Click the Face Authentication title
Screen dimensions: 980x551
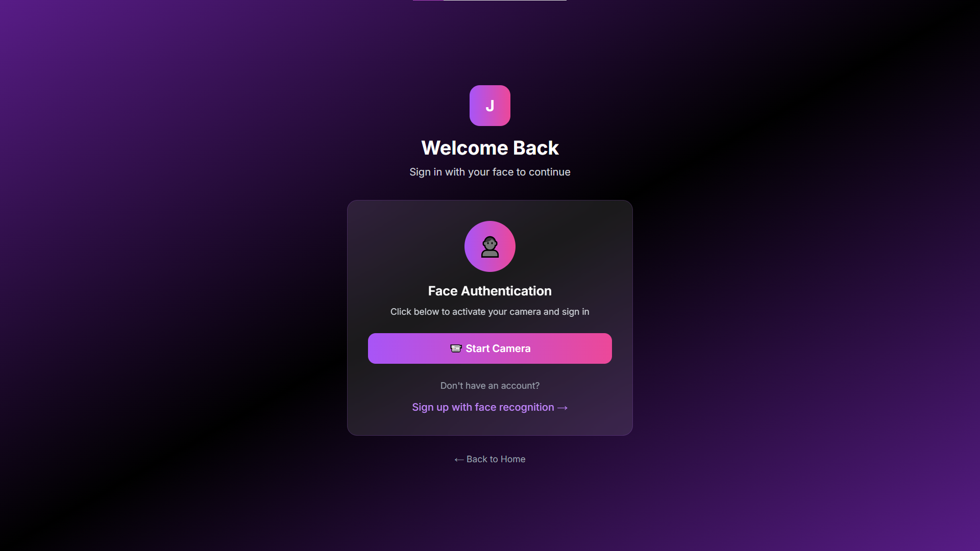tap(490, 291)
